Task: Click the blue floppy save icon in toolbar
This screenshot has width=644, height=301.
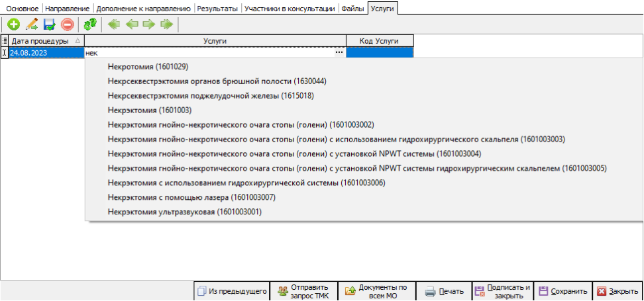Action: click(49, 25)
